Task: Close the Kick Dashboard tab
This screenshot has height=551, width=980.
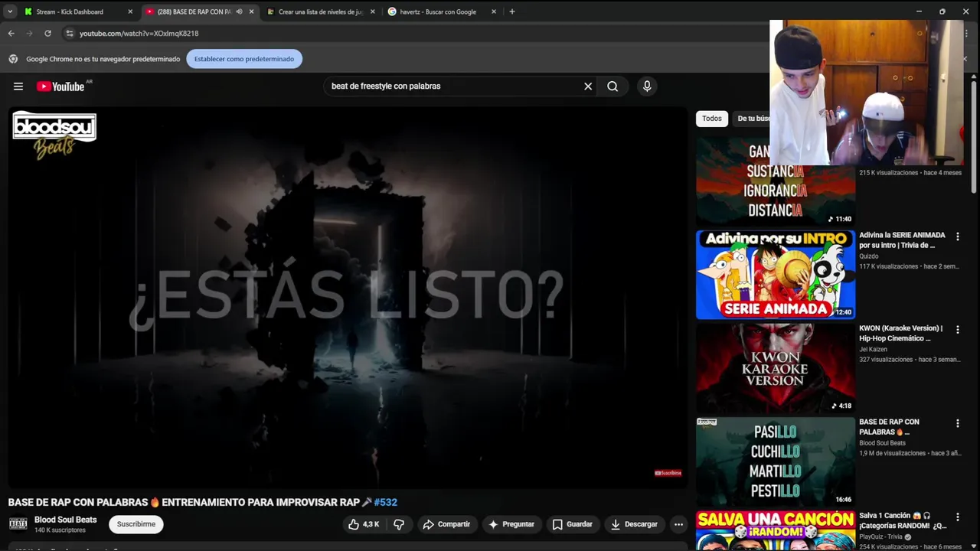Action: pyautogui.click(x=130, y=11)
